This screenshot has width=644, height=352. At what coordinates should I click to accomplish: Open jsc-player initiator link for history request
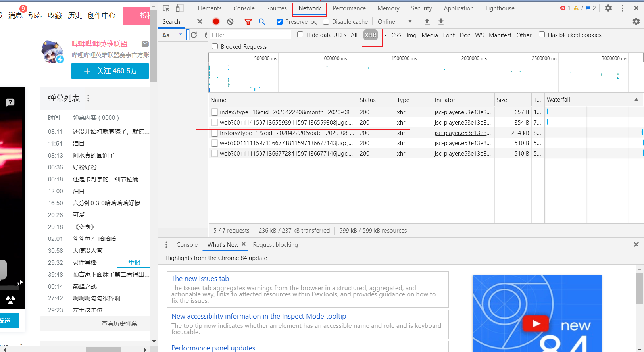[463, 133]
